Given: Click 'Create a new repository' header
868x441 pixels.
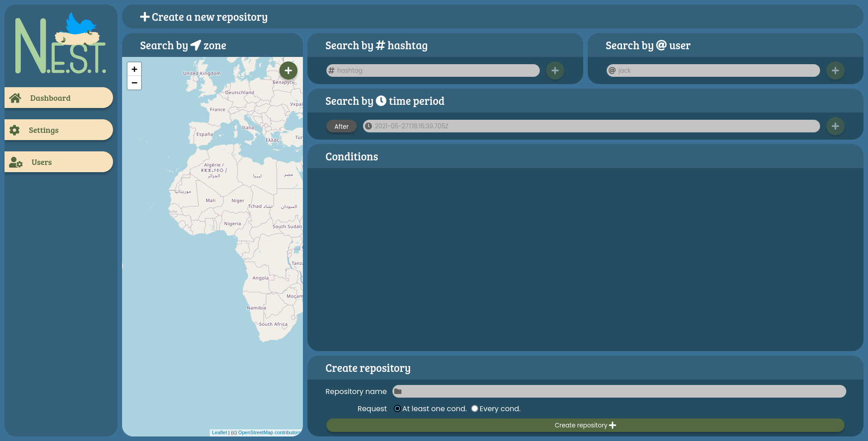Looking at the screenshot, I should [x=203, y=17].
